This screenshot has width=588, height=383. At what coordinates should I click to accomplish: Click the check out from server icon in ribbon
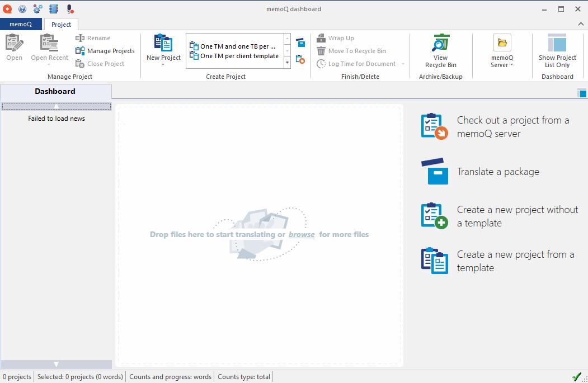(x=300, y=59)
